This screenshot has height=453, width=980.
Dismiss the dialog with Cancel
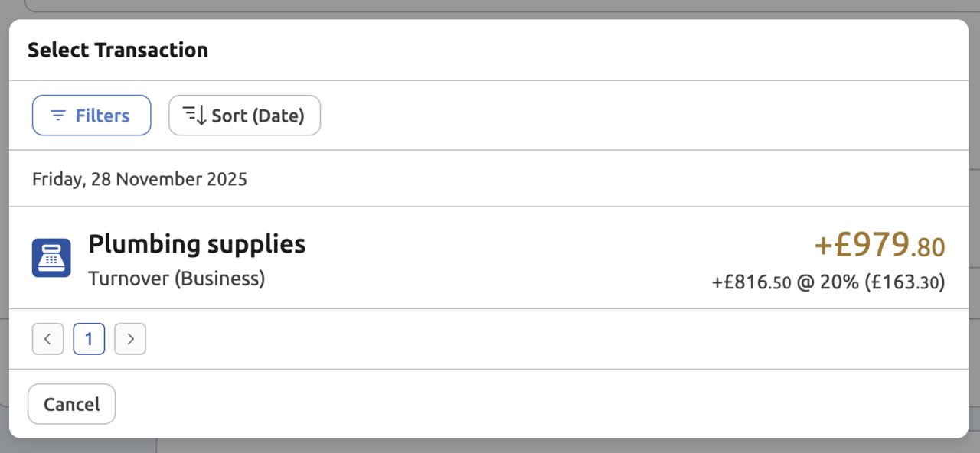point(71,403)
